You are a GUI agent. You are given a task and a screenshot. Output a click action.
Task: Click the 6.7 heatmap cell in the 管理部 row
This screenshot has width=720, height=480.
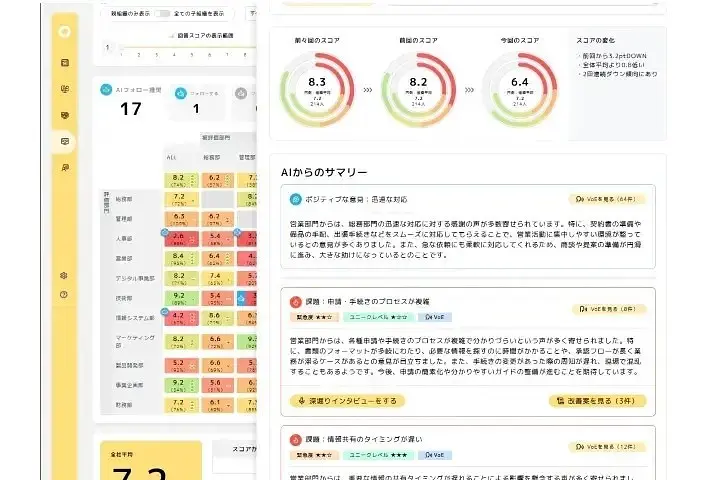218,219
